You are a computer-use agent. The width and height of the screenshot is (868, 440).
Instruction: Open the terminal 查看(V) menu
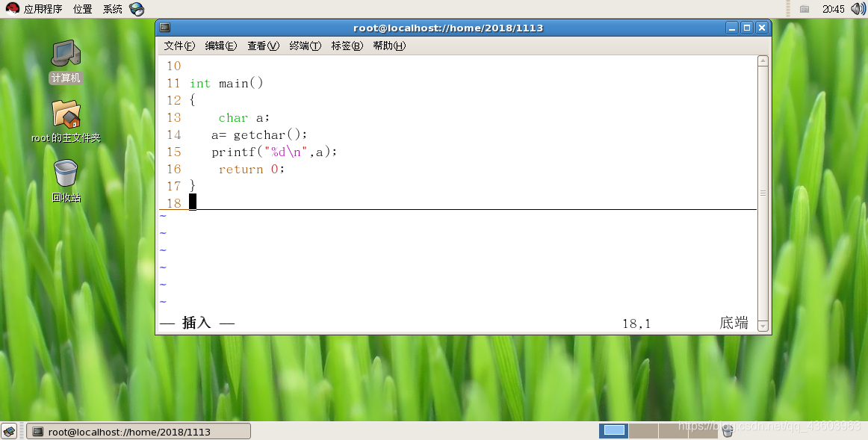click(x=263, y=46)
